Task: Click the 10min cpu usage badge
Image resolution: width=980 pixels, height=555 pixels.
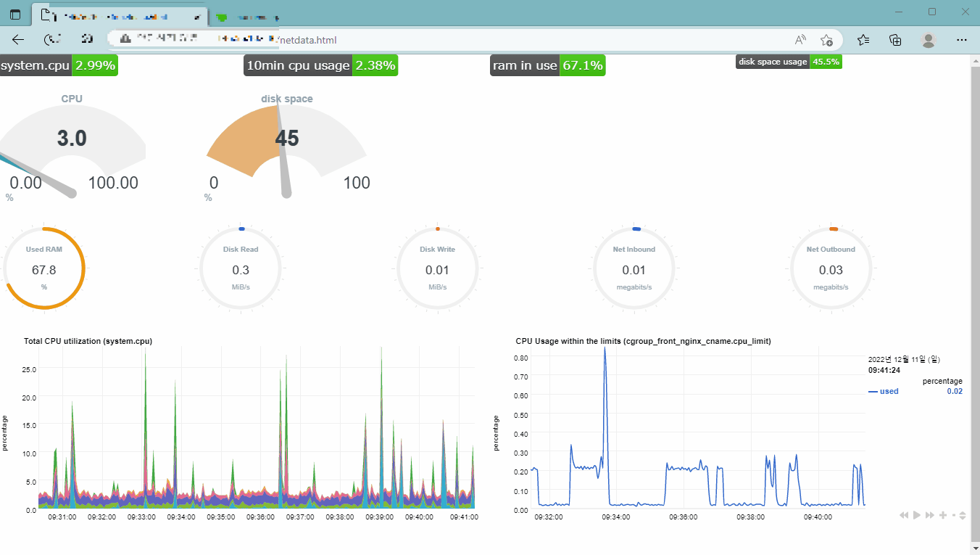Action: (321, 65)
